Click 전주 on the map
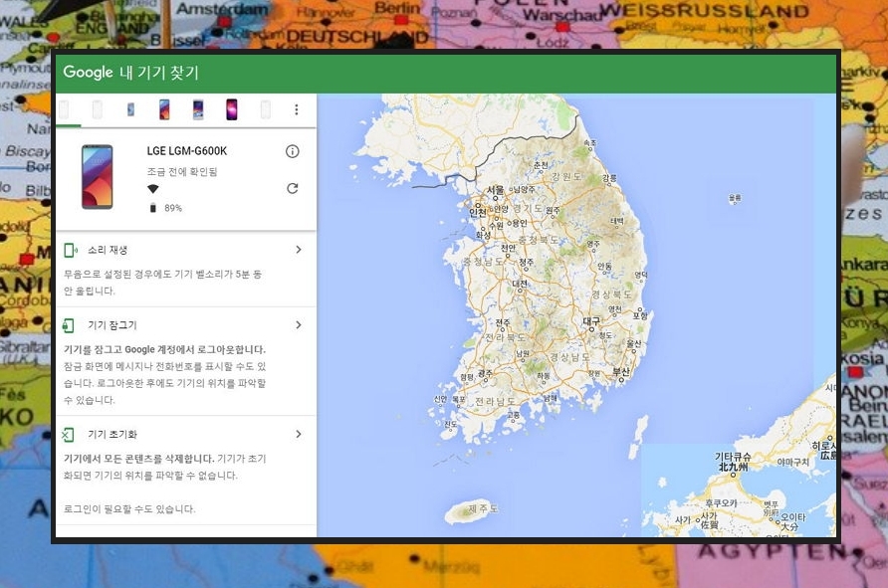 pos(503,322)
